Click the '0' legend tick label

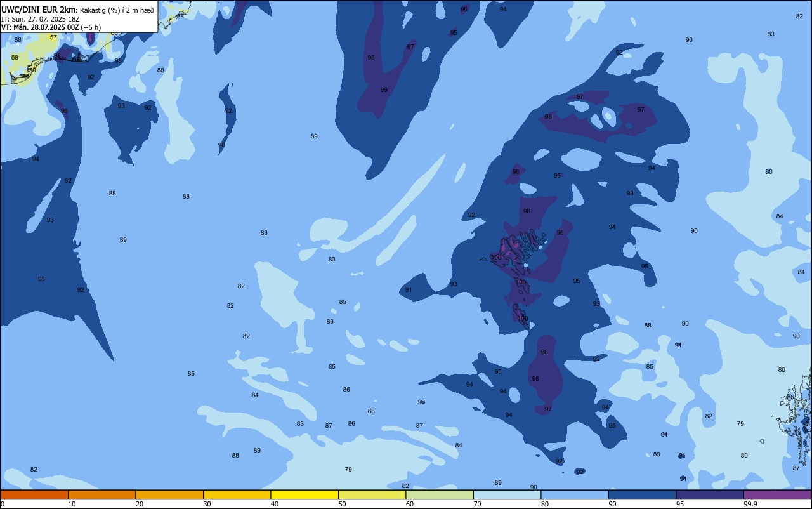coord(3,504)
